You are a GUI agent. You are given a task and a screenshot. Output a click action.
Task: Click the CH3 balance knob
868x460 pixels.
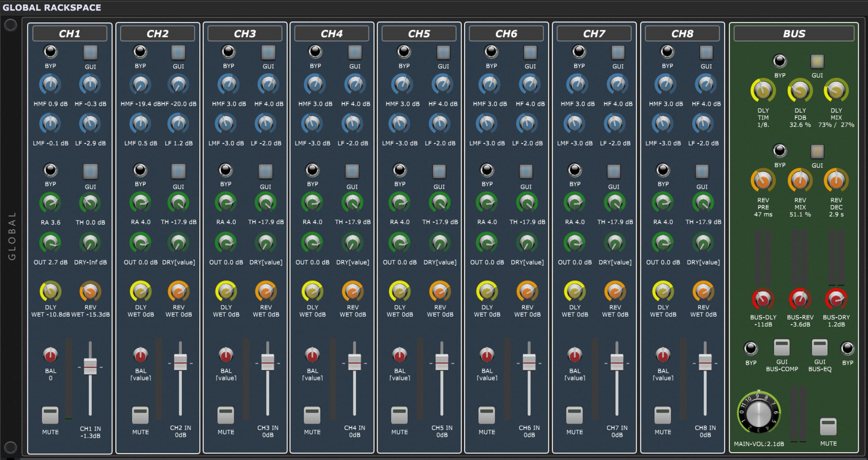tap(226, 355)
